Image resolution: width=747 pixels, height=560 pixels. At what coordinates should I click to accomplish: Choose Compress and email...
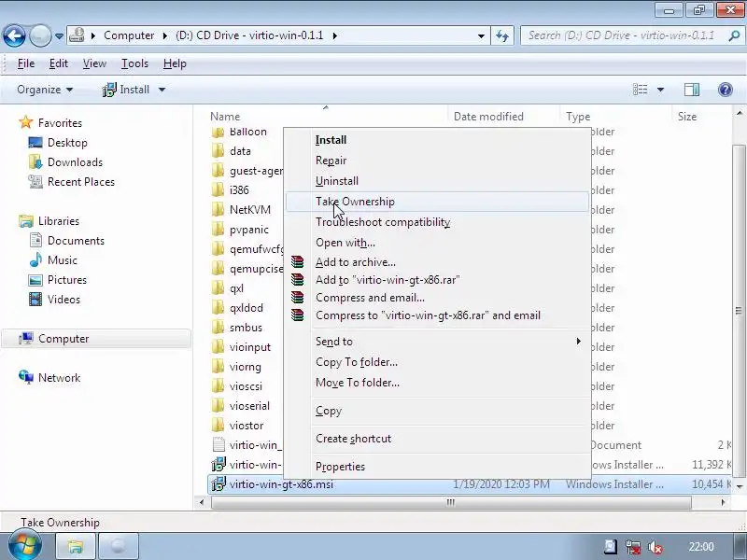click(x=437, y=298)
